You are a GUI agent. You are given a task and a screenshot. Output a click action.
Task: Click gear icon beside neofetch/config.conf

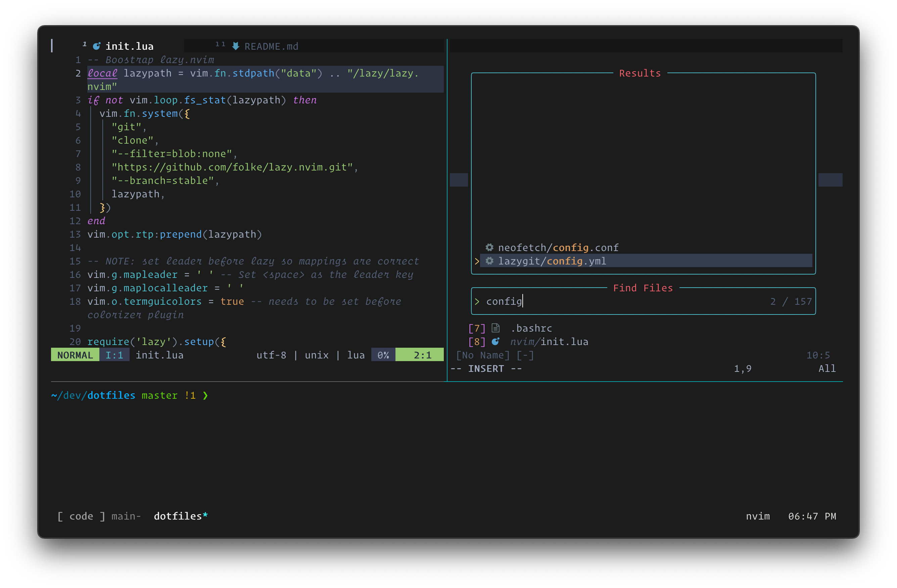pos(489,247)
